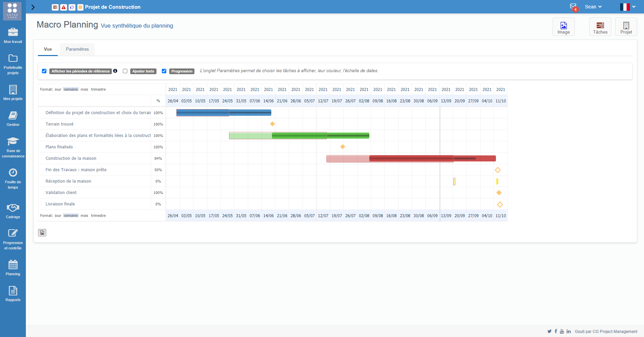Click the Projet button
The image size is (644, 337).
pos(626,27)
